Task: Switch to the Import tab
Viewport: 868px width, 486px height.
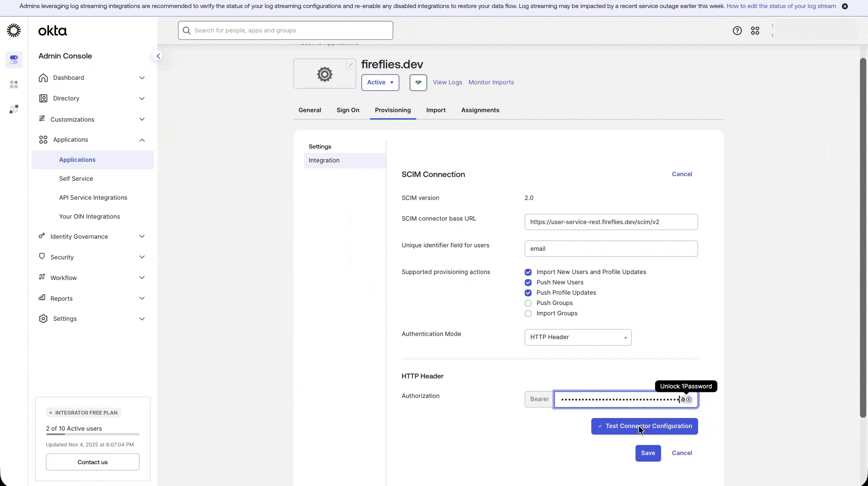Action: tap(436, 110)
